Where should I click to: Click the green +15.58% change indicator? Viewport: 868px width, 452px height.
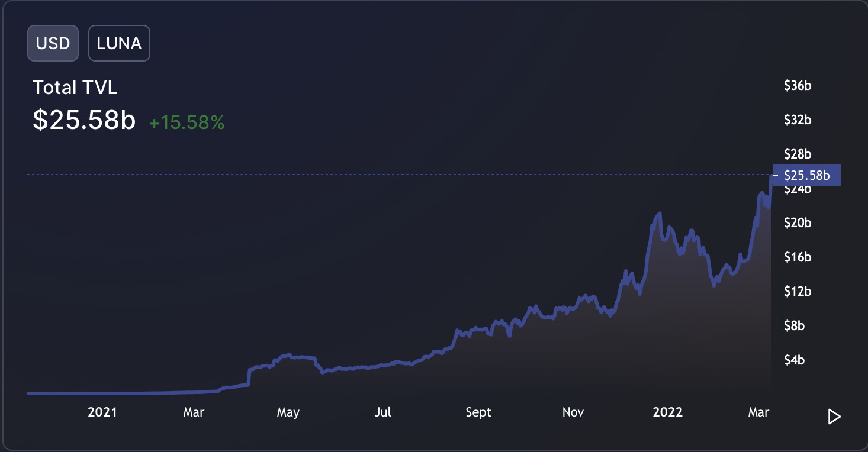(187, 122)
